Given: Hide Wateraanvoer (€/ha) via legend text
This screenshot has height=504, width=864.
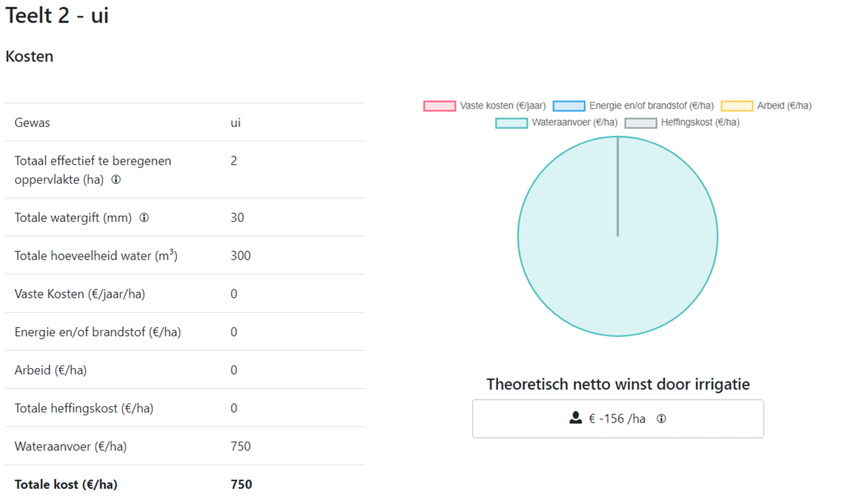Looking at the screenshot, I should tap(574, 123).
